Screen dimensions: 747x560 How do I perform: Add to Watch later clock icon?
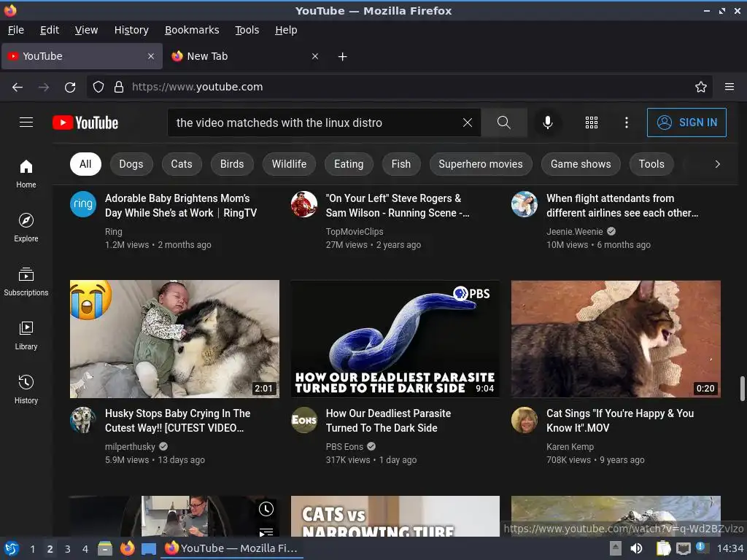click(x=266, y=509)
